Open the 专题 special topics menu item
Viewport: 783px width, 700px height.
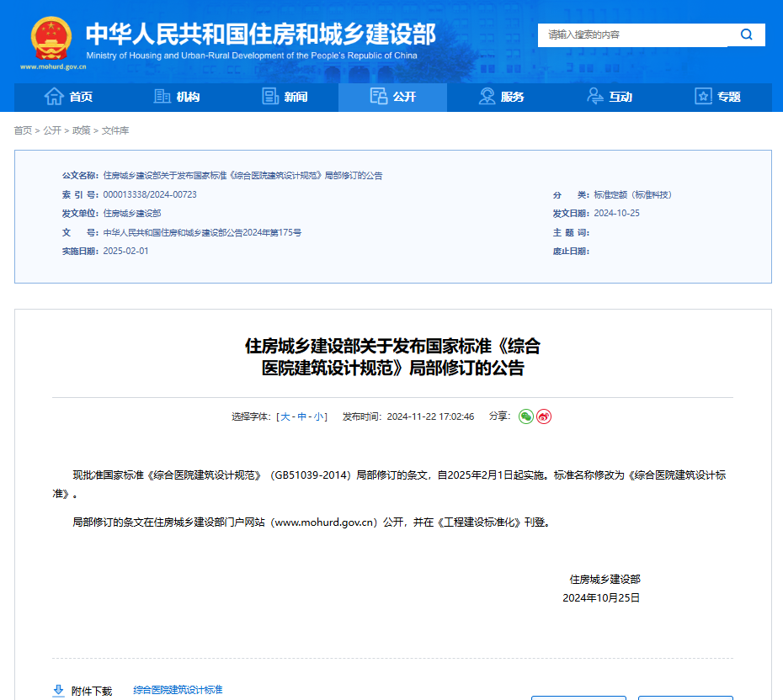[717, 97]
